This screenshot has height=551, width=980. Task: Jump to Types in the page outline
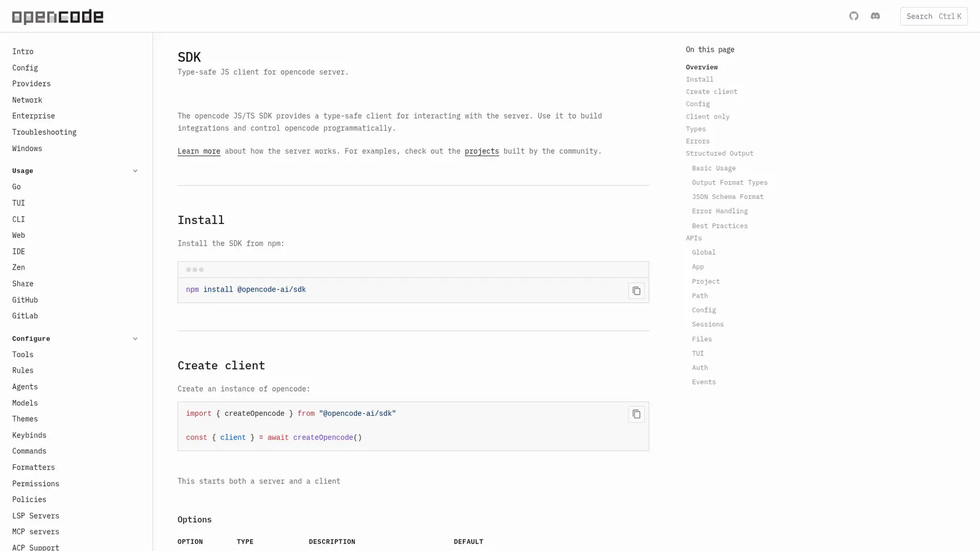[695, 129]
